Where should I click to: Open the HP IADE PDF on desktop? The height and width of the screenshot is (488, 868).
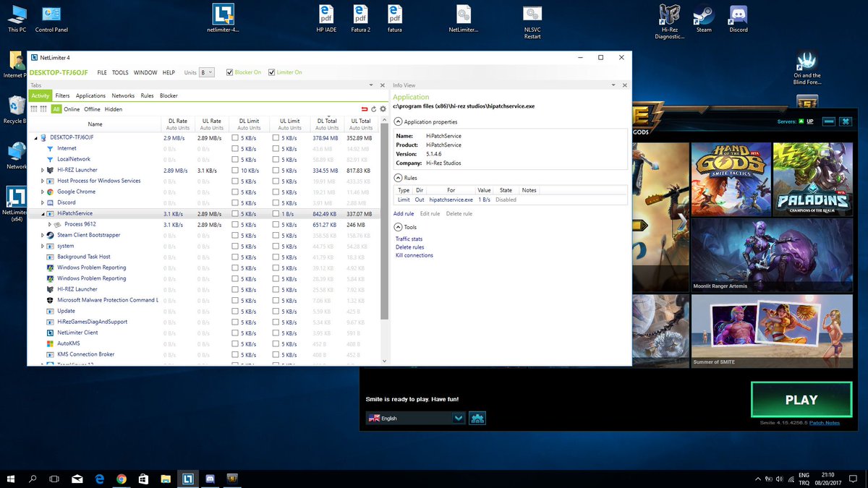pyautogui.click(x=326, y=18)
